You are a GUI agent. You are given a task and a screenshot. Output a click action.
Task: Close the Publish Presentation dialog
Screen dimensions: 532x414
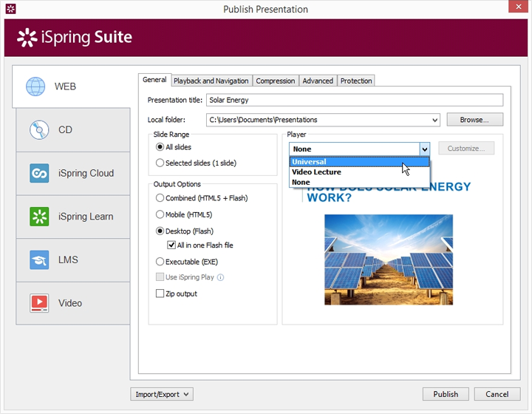519,7
